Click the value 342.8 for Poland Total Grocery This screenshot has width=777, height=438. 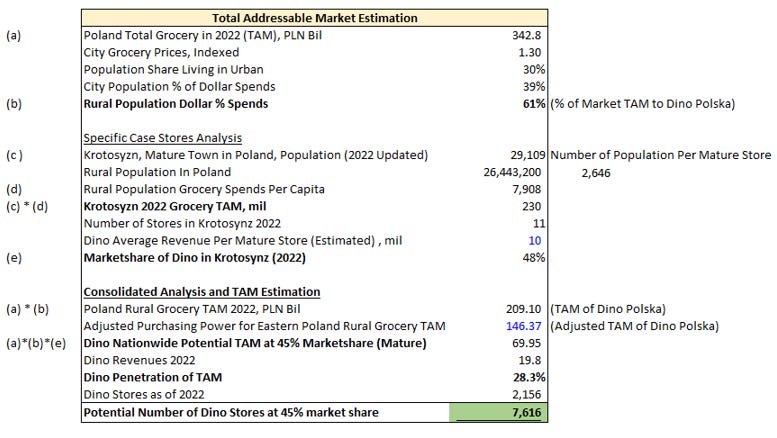coord(526,35)
